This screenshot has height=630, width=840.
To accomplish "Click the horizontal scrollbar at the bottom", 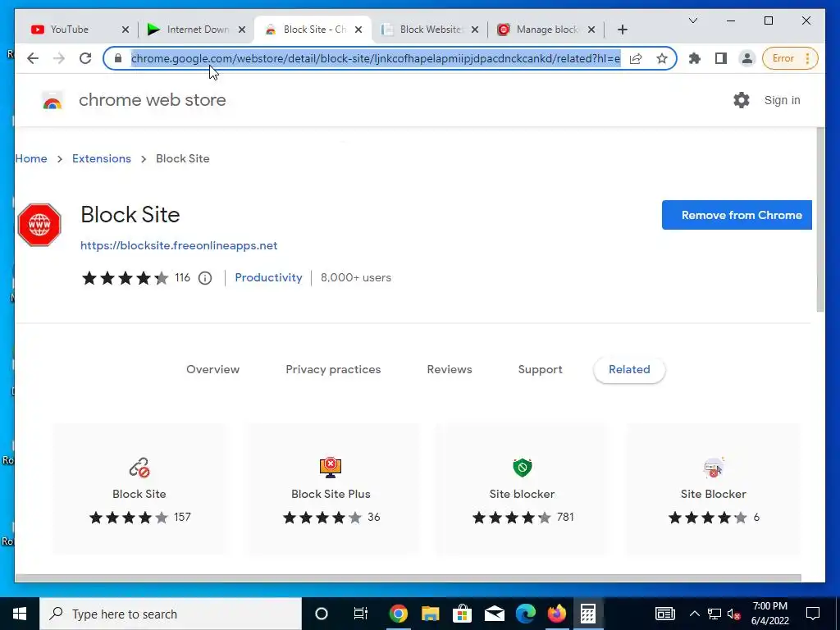I will tap(408, 578).
